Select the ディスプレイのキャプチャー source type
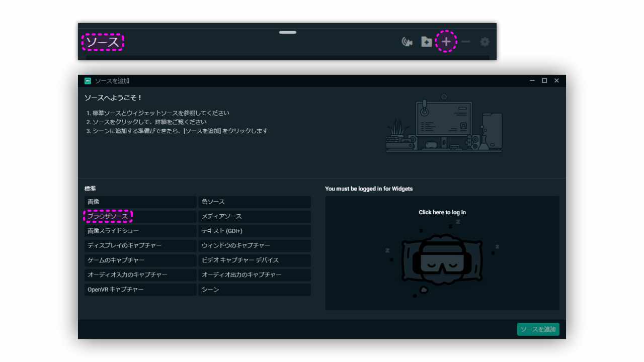 coord(140,245)
